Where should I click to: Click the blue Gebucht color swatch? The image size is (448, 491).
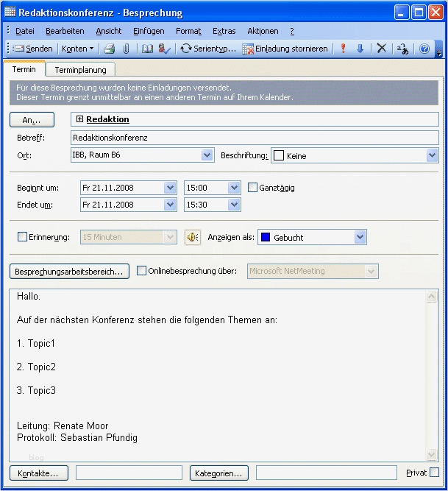coord(266,237)
